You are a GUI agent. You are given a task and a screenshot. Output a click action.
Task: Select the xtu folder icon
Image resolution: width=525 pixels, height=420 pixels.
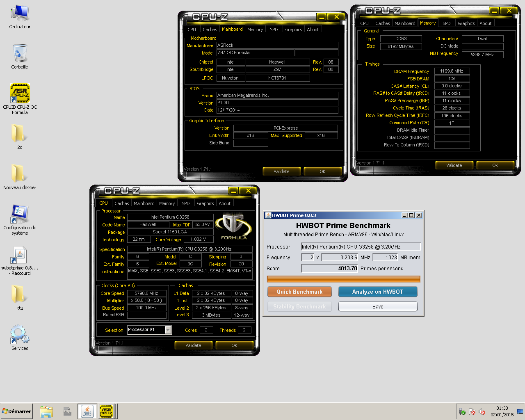[x=20, y=297]
